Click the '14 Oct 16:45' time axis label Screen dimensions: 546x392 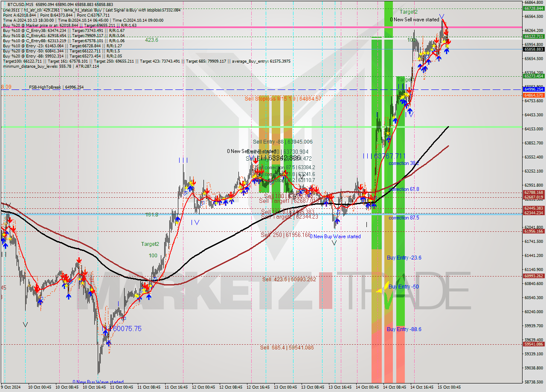tap(421, 387)
